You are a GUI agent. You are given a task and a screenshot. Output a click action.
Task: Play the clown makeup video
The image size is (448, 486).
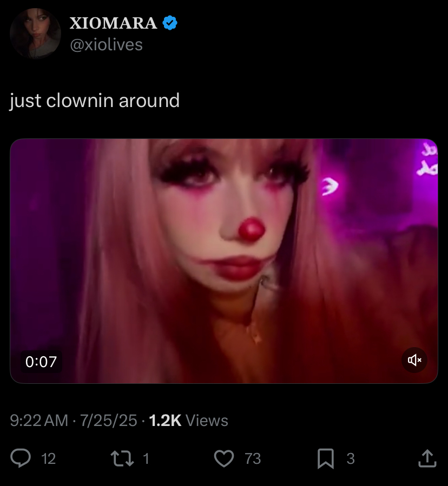[223, 261]
